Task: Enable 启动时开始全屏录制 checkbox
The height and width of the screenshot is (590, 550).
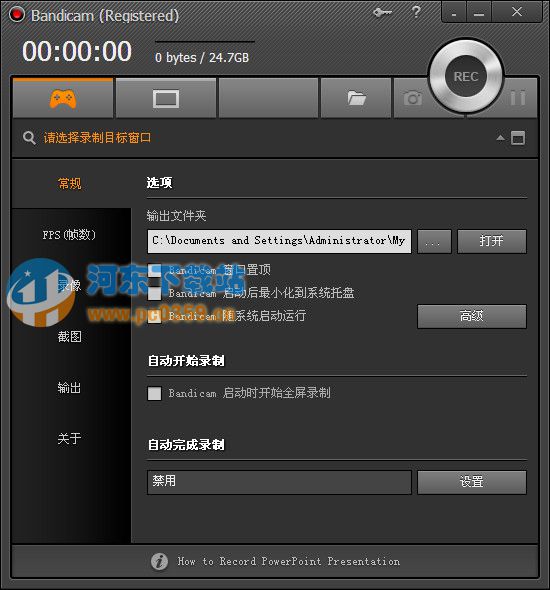Action: (x=154, y=394)
